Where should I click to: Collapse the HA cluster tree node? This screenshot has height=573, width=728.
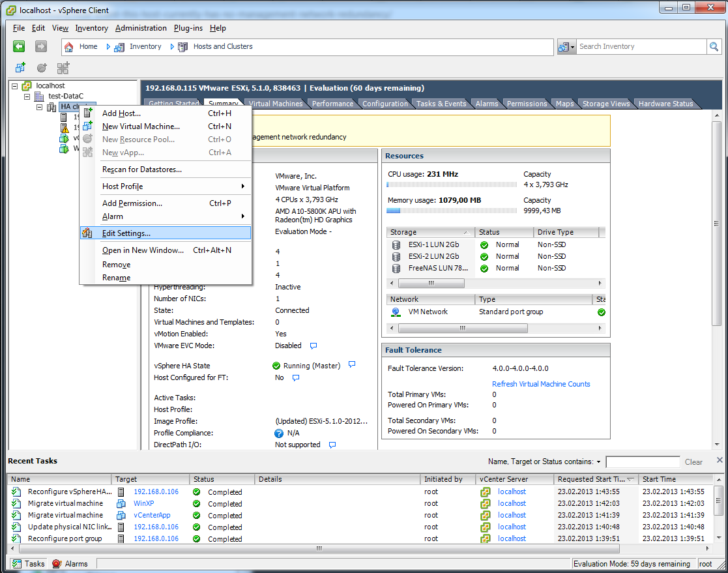coord(40,108)
